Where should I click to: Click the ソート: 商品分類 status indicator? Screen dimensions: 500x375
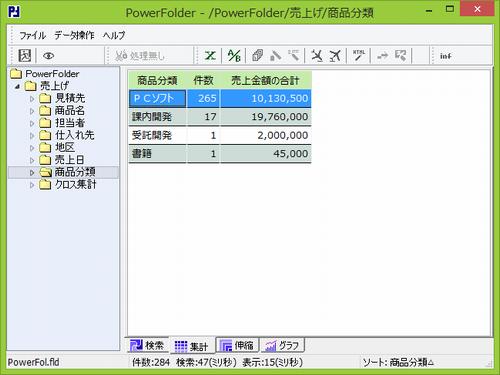[398, 362]
